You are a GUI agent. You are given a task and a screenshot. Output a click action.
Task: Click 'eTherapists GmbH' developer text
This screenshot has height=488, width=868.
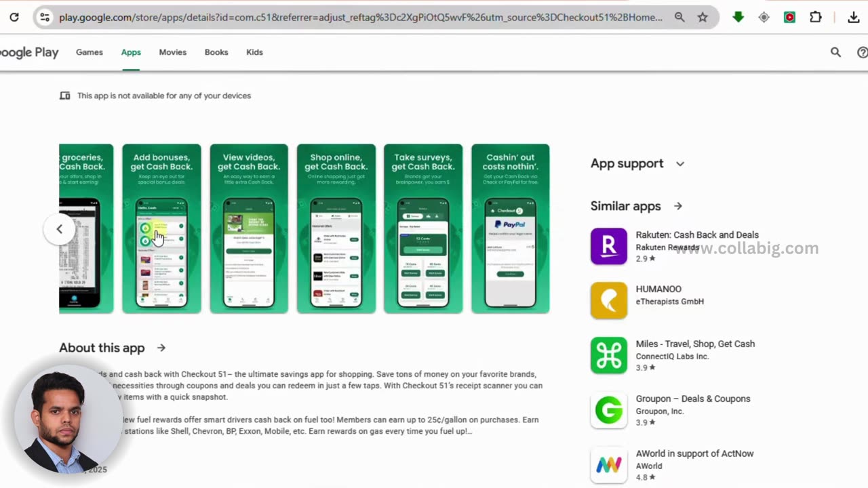[x=670, y=302]
